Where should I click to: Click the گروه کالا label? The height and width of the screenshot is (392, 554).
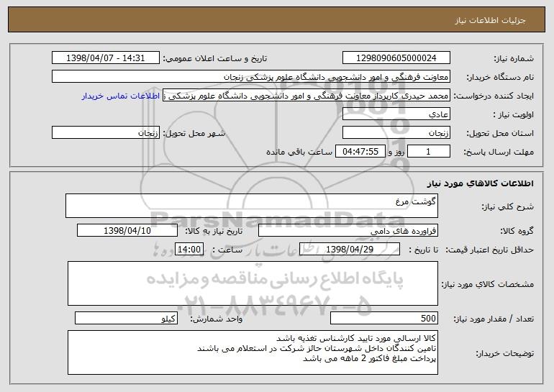[x=517, y=231]
